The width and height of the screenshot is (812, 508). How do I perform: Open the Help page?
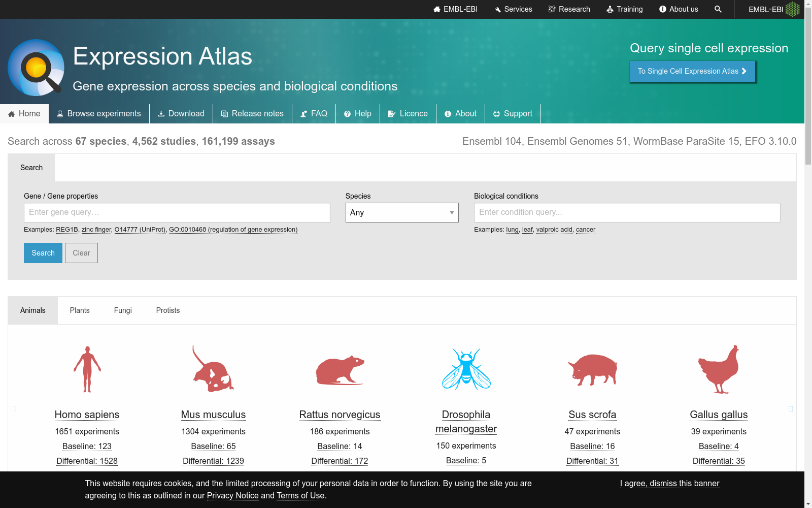(x=358, y=114)
